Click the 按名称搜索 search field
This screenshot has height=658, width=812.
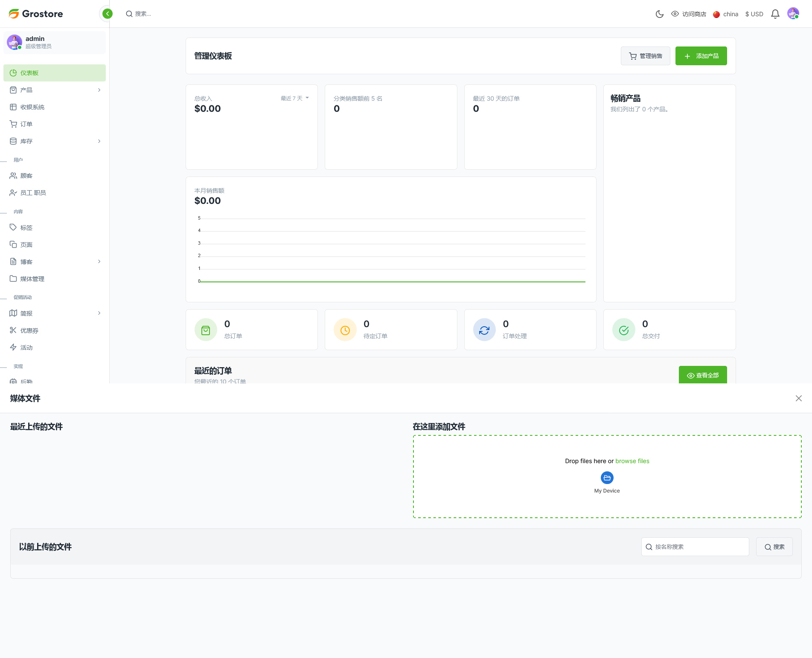[695, 547]
